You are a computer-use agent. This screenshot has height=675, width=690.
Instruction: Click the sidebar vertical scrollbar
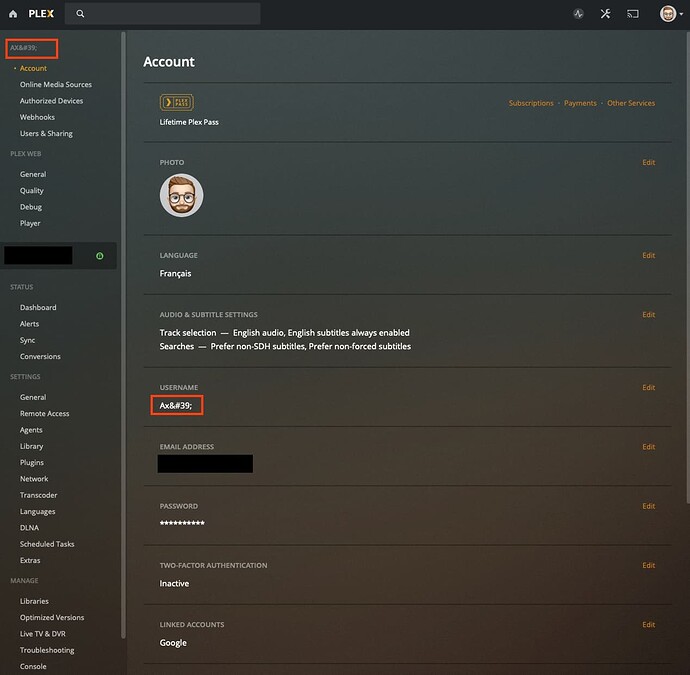[x=123, y=300]
